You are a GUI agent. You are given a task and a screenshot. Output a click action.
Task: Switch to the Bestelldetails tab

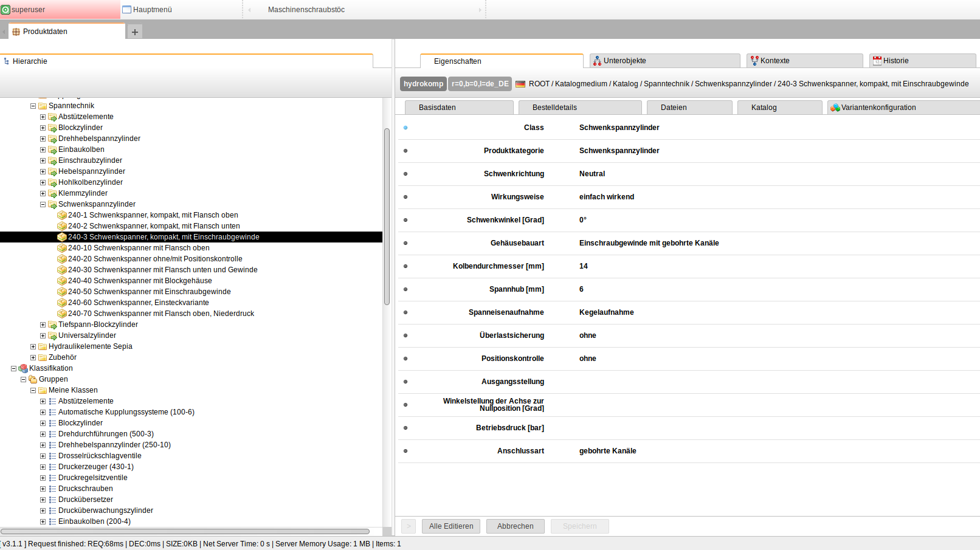(x=555, y=107)
